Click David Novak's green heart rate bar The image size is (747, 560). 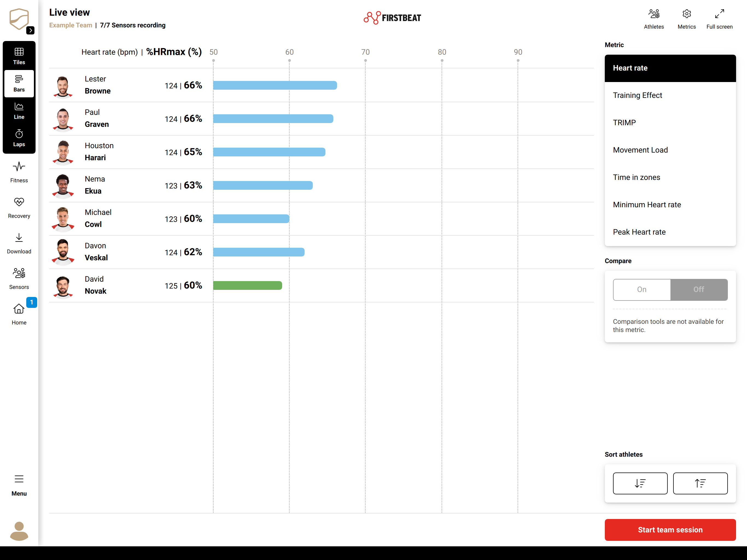click(x=247, y=285)
